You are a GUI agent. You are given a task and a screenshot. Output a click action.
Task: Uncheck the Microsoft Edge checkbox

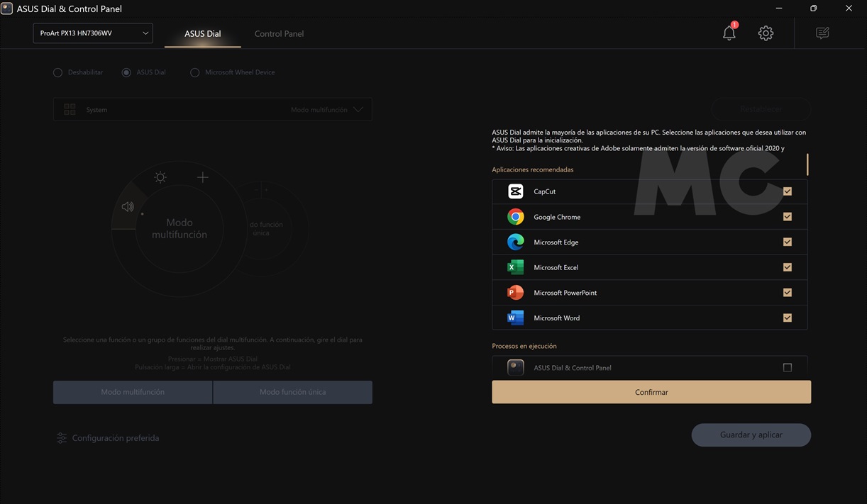tap(787, 242)
